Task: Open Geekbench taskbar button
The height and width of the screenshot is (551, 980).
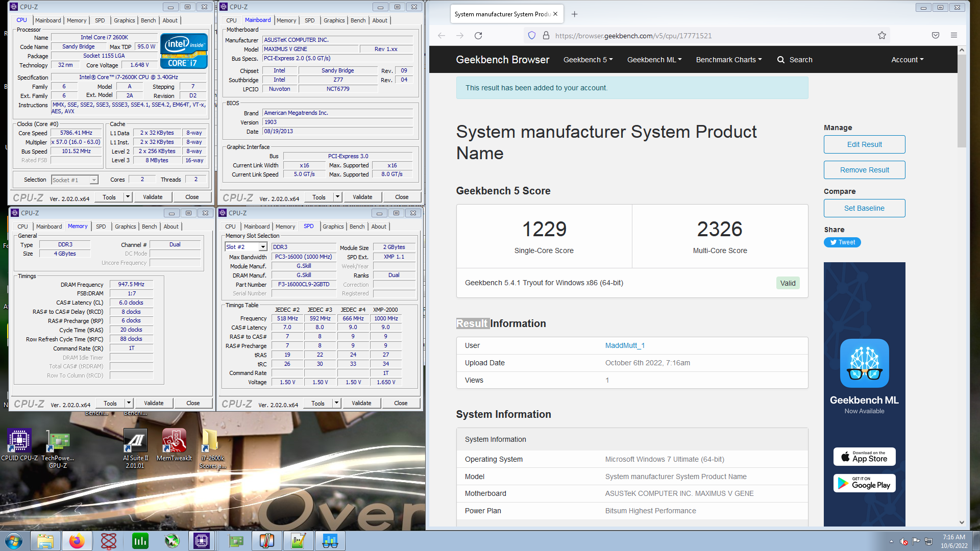Action: [x=330, y=541]
